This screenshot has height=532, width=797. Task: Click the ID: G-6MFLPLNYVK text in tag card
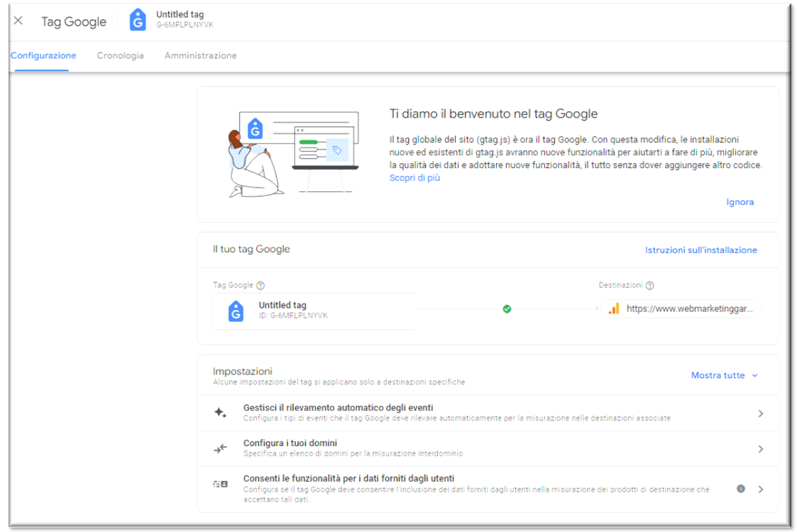tap(293, 316)
